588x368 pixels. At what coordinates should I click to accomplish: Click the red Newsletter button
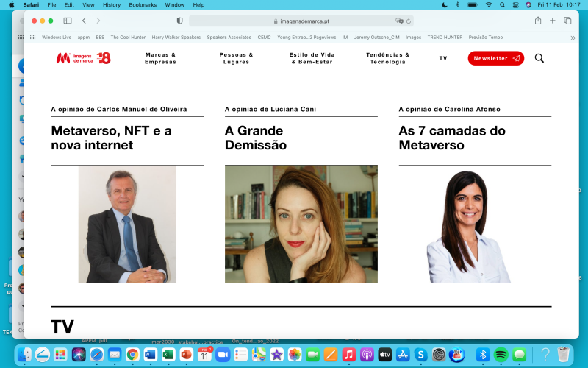[495, 58]
